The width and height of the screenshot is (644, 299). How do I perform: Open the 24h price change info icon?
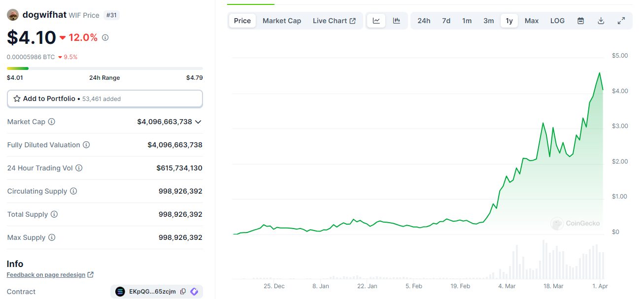point(105,37)
